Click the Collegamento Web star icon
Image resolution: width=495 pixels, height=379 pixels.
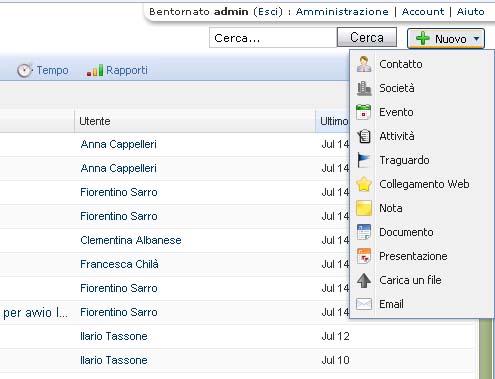pyautogui.click(x=364, y=184)
